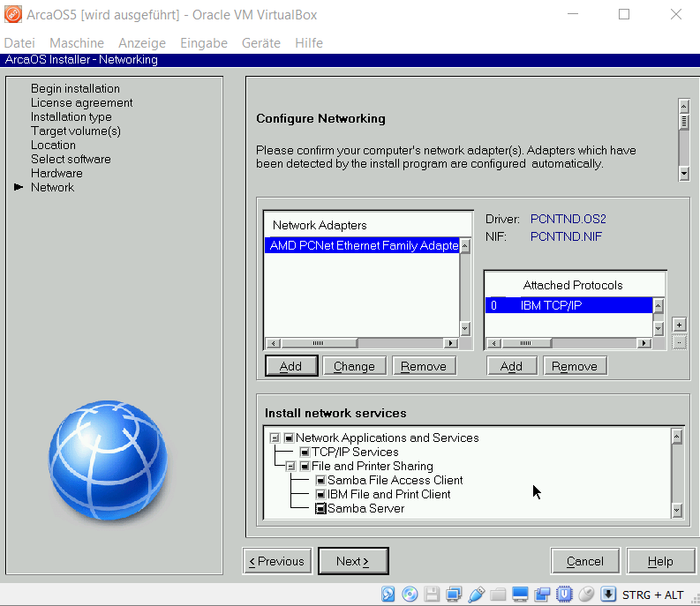Screen dimensions: 700x606
Task: Click the PCNTND.NIF file name
Action: pyautogui.click(x=566, y=236)
